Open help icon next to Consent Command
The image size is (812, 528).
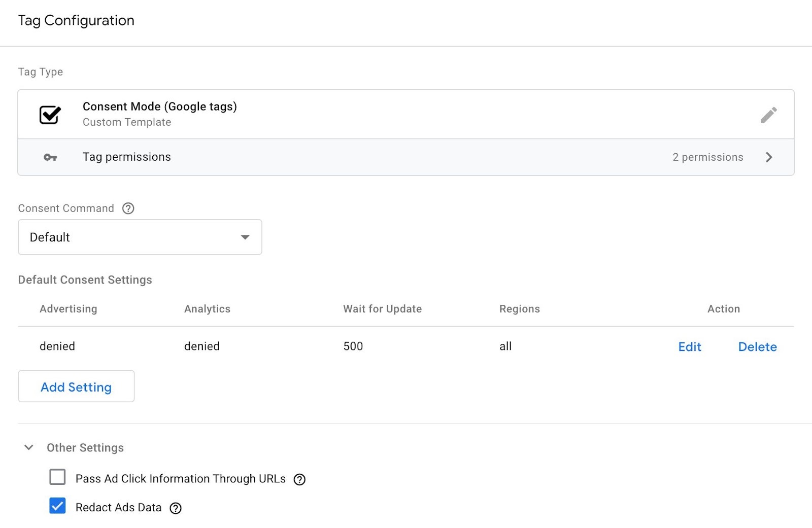click(128, 208)
